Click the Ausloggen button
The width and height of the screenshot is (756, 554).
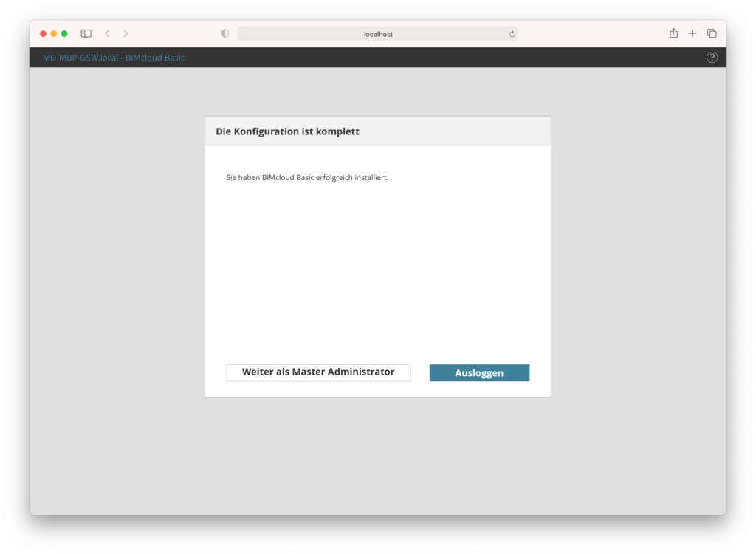click(479, 372)
